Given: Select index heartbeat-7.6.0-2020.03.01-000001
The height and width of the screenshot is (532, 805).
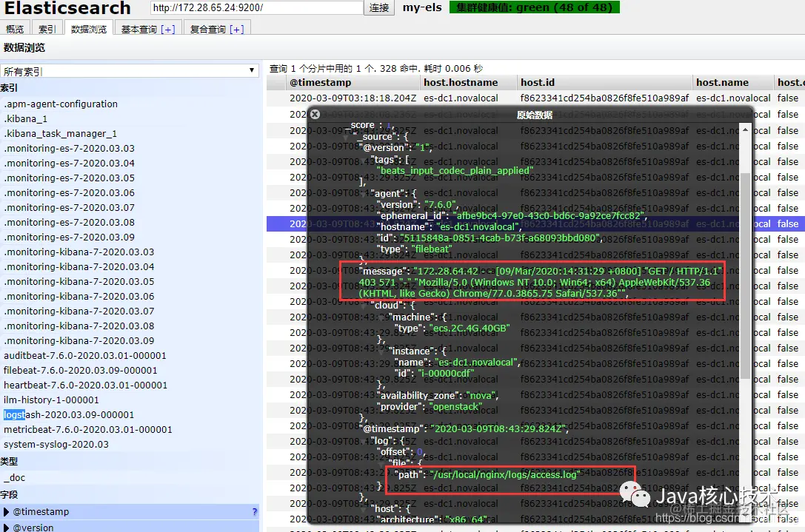Looking at the screenshot, I should [x=86, y=385].
